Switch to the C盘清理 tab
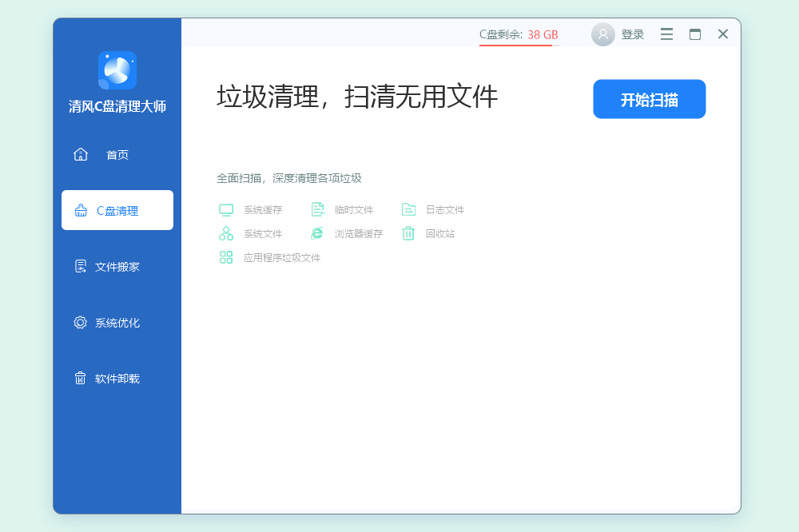 (117, 210)
